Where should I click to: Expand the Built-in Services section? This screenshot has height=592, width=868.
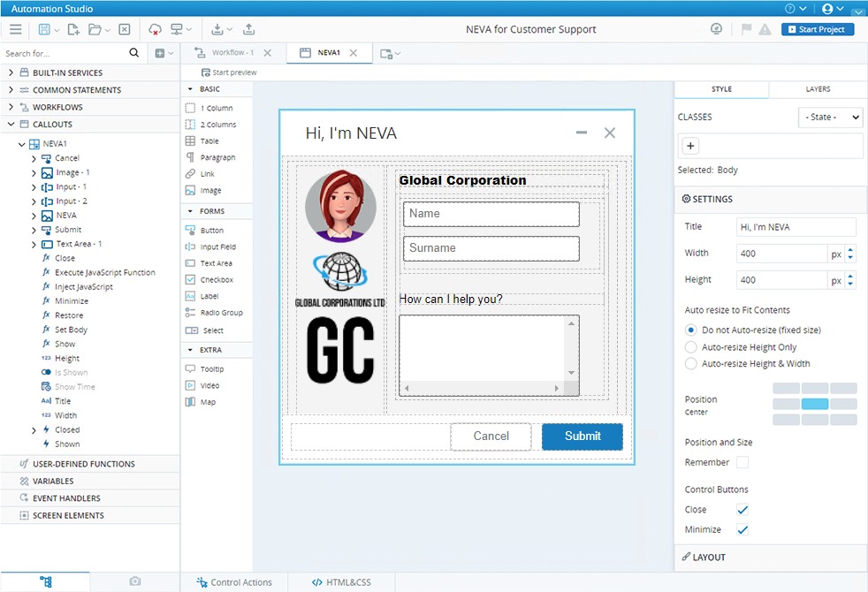(x=11, y=72)
